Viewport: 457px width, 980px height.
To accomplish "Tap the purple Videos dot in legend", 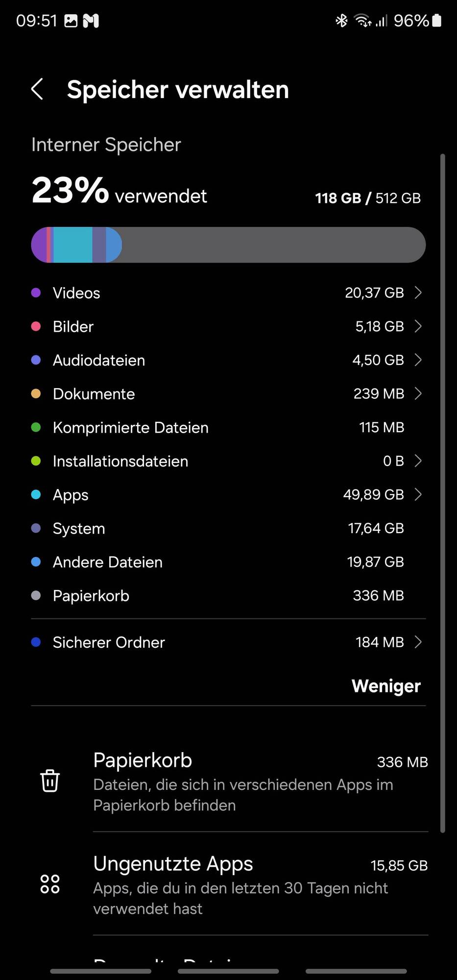I will pos(36,293).
